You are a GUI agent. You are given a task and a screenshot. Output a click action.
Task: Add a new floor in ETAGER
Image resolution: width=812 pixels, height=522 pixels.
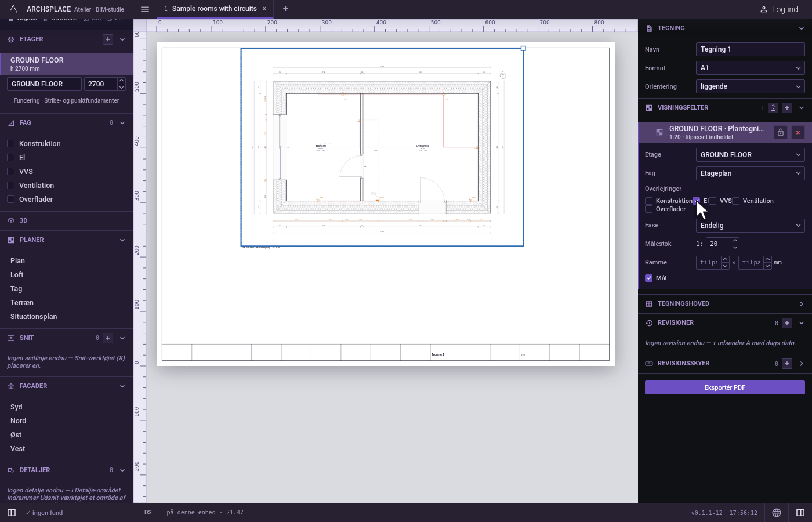click(x=107, y=39)
